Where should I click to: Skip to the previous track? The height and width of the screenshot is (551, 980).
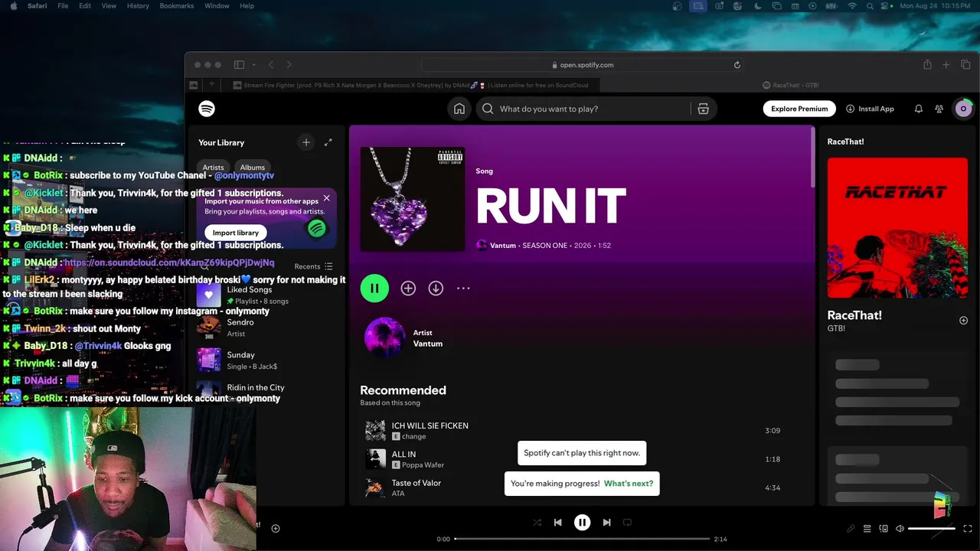pos(558,523)
